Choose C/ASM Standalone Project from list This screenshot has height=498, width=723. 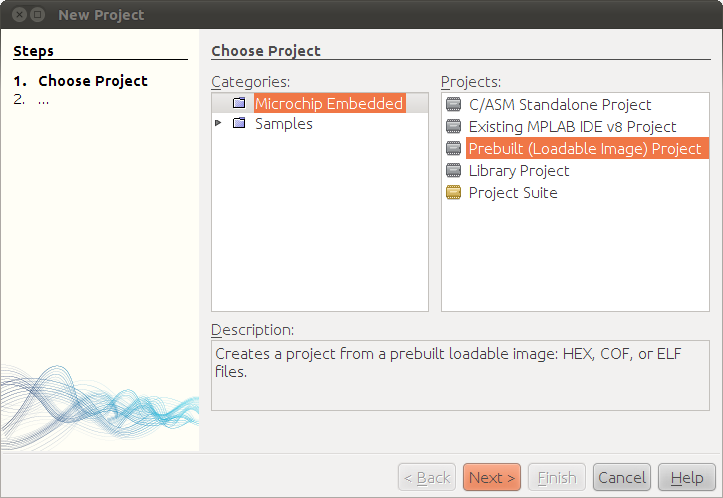click(x=560, y=105)
